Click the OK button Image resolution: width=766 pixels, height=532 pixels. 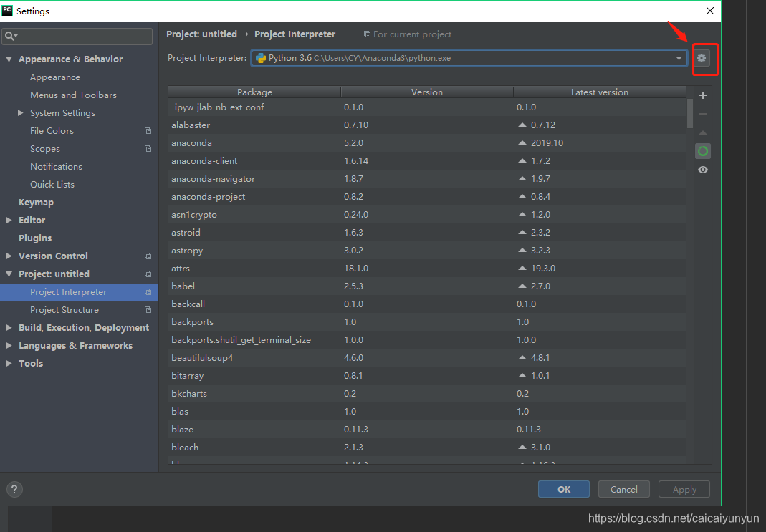click(x=564, y=489)
